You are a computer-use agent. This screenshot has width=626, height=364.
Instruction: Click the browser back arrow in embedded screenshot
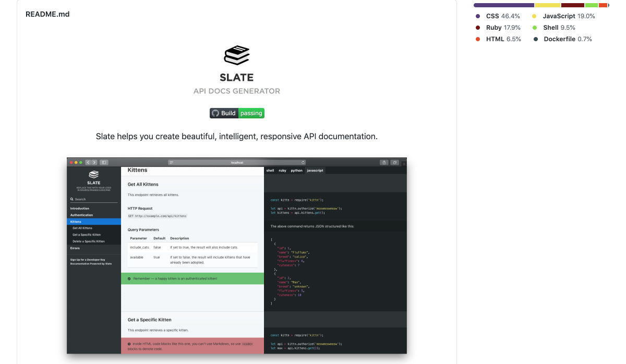[x=88, y=162]
